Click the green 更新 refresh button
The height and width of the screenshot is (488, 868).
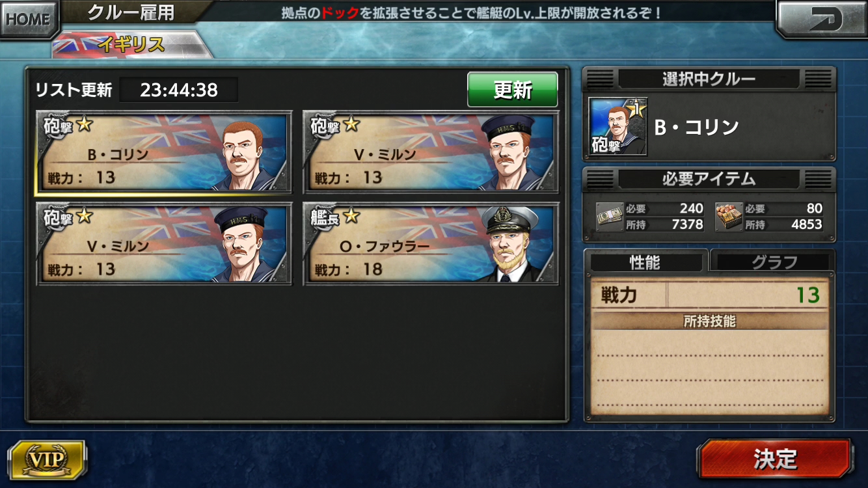(x=513, y=90)
